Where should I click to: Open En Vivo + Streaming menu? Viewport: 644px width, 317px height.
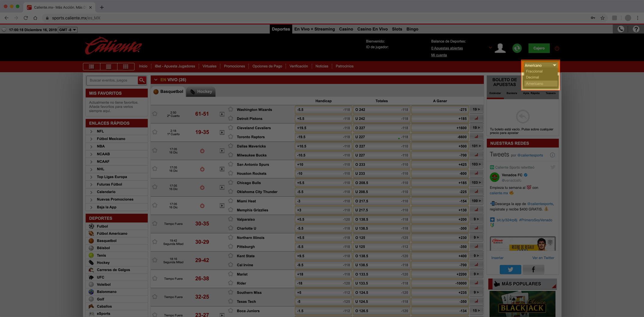coord(315,29)
